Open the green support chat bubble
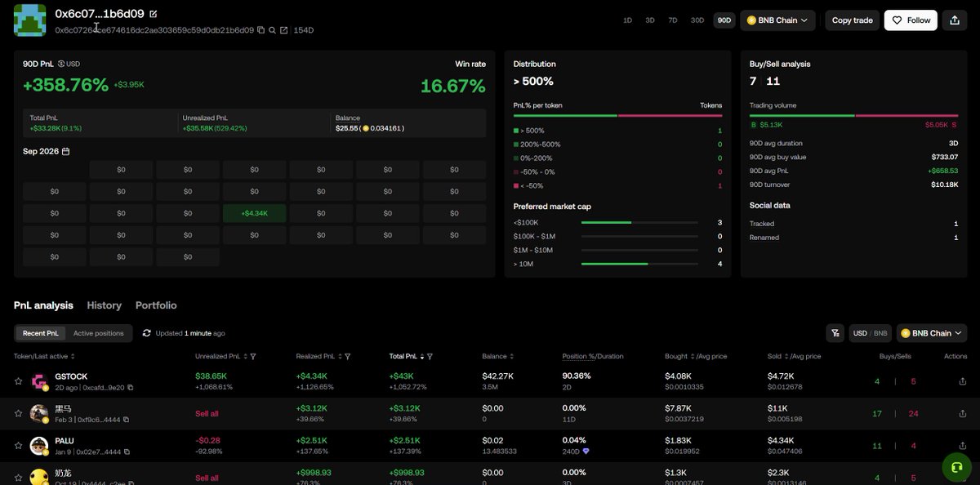The image size is (980, 485). click(957, 467)
